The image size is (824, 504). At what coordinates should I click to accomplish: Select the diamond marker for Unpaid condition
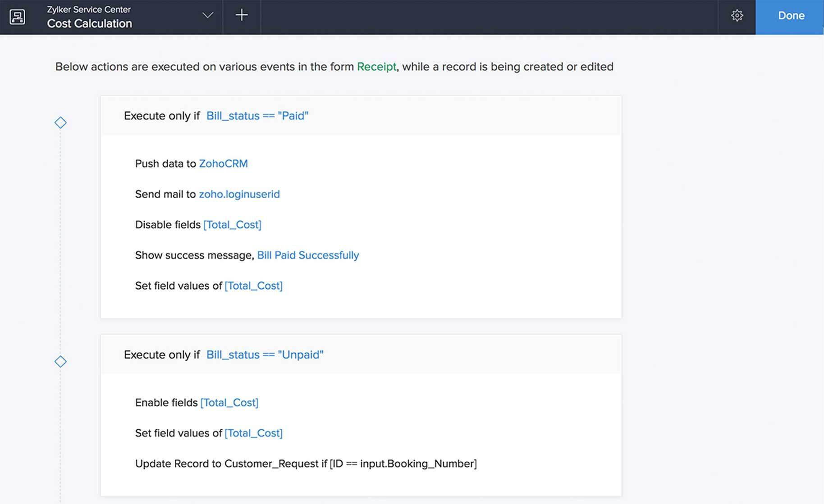click(60, 361)
